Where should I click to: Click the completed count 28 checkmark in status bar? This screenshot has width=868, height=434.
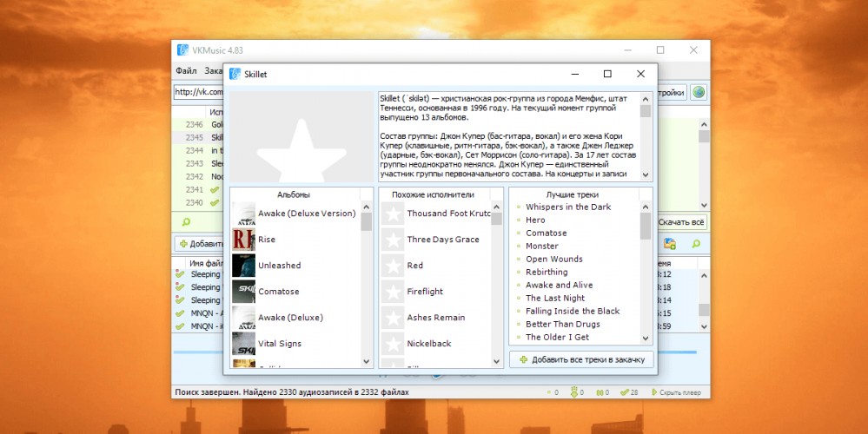pyautogui.click(x=625, y=392)
